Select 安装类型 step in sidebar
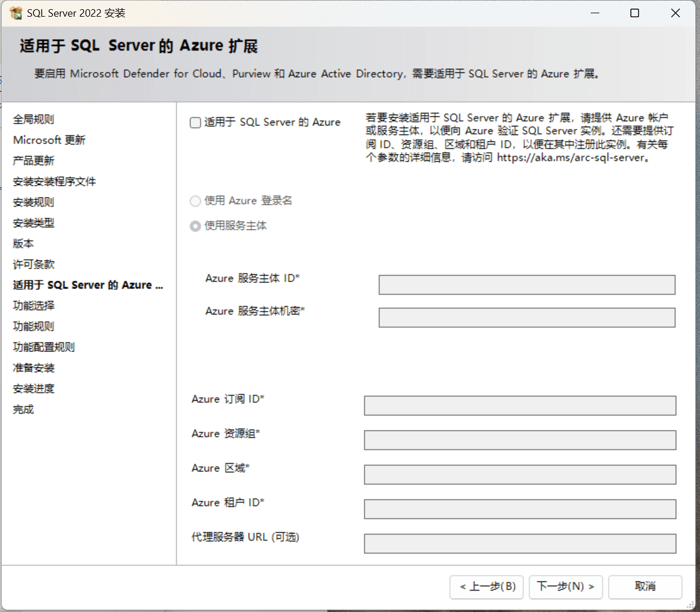This screenshot has width=700, height=612. pyautogui.click(x=33, y=223)
